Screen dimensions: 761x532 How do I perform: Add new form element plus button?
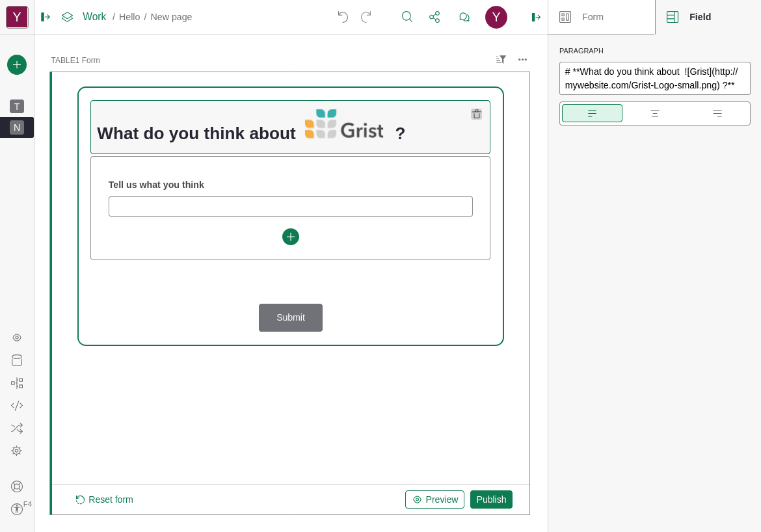291,237
